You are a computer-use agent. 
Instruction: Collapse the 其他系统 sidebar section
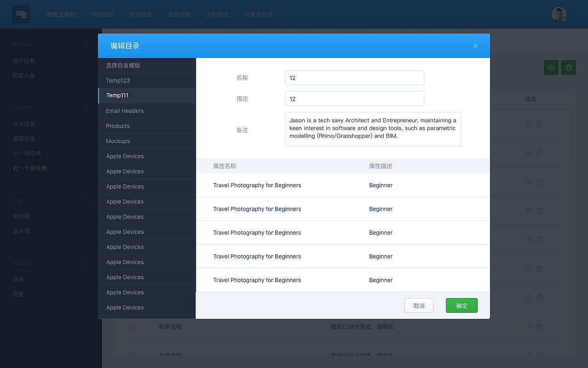coord(86,263)
